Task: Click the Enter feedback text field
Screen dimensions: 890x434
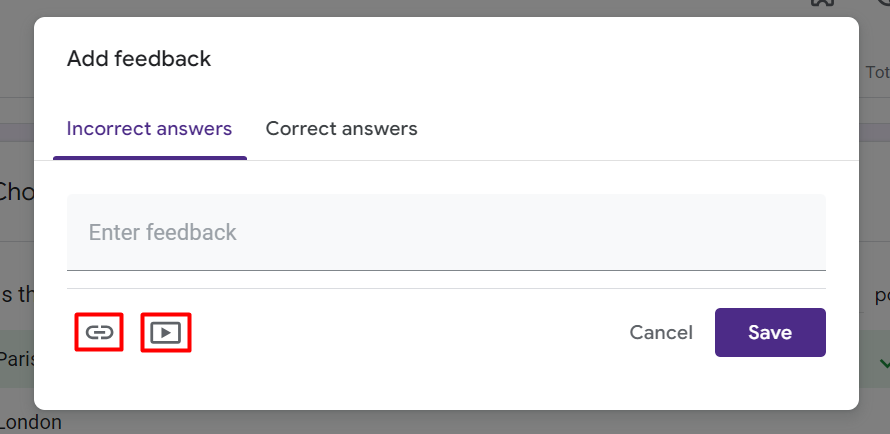Action: click(446, 233)
